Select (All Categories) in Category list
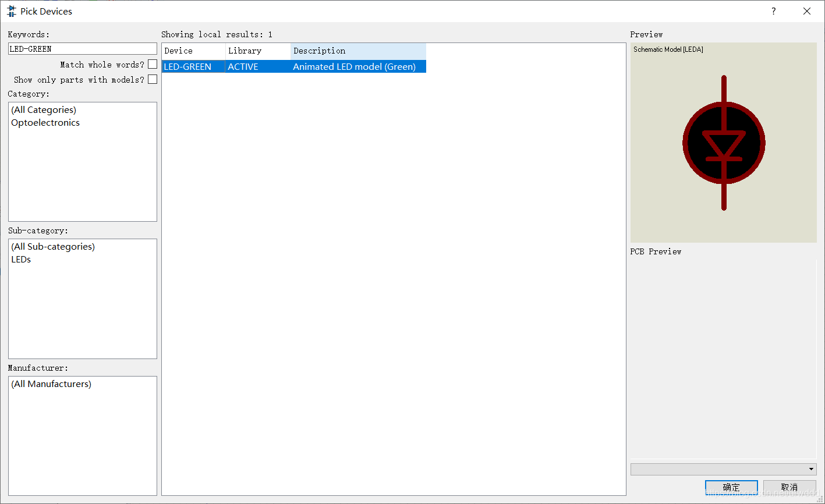The width and height of the screenshot is (825, 504). coord(44,109)
